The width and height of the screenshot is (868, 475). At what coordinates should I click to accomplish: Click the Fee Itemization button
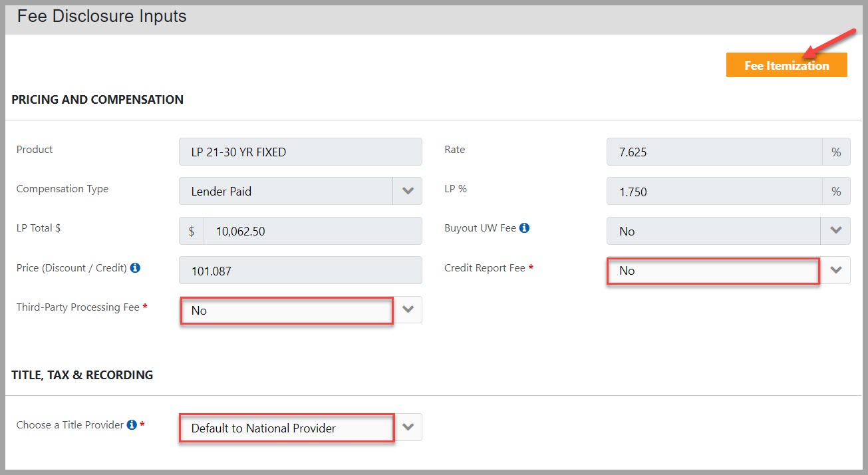point(786,65)
